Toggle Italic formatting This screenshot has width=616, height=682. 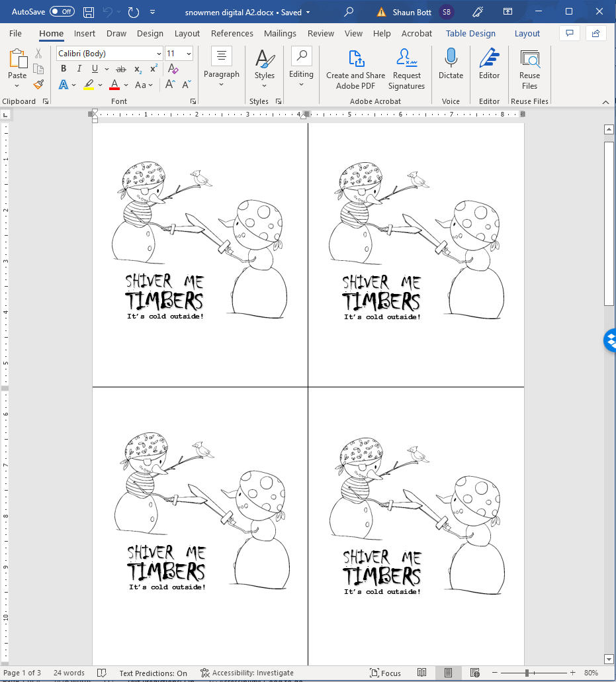click(x=79, y=69)
